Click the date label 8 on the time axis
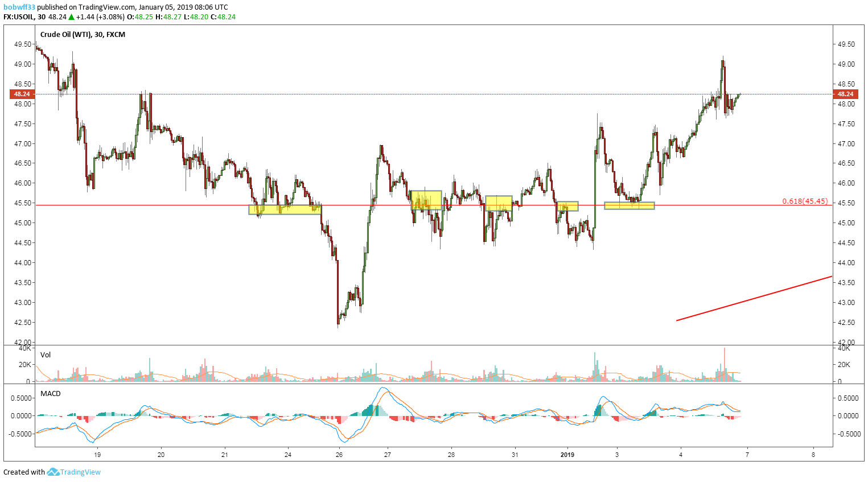Screen dimensions: 868x482 (x=813, y=455)
